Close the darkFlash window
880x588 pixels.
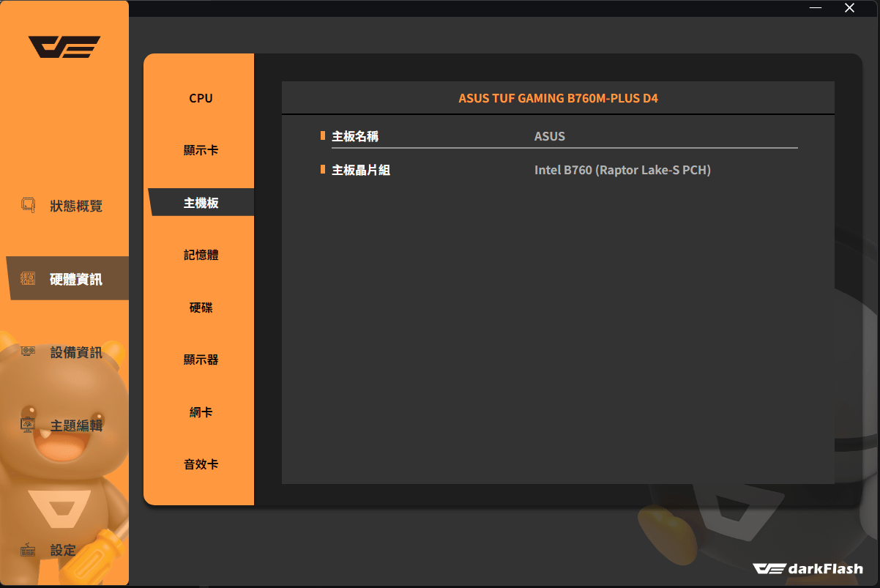coord(849,8)
